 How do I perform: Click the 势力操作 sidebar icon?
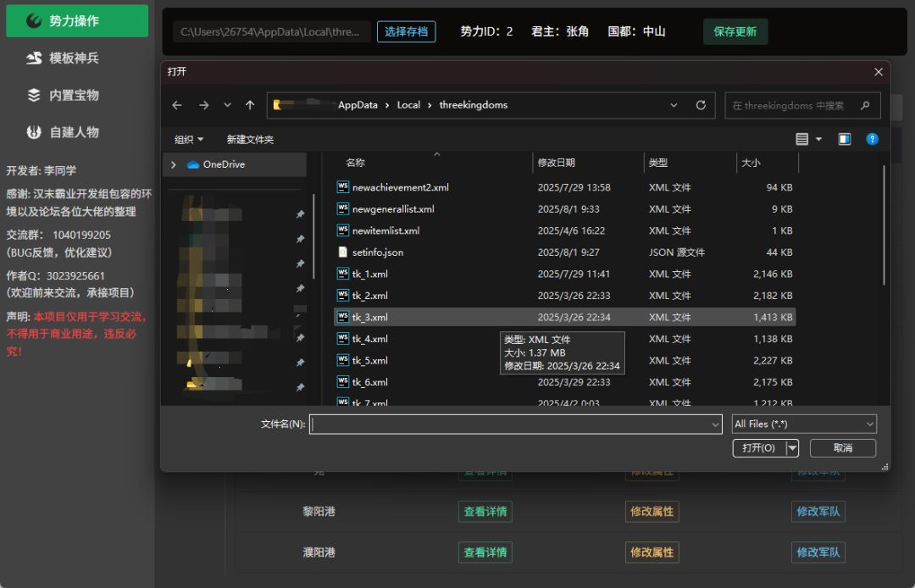34,21
